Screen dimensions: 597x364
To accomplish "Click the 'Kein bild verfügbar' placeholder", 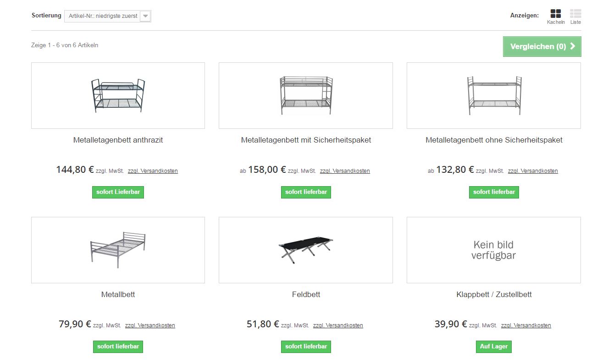I will tap(494, 250).
